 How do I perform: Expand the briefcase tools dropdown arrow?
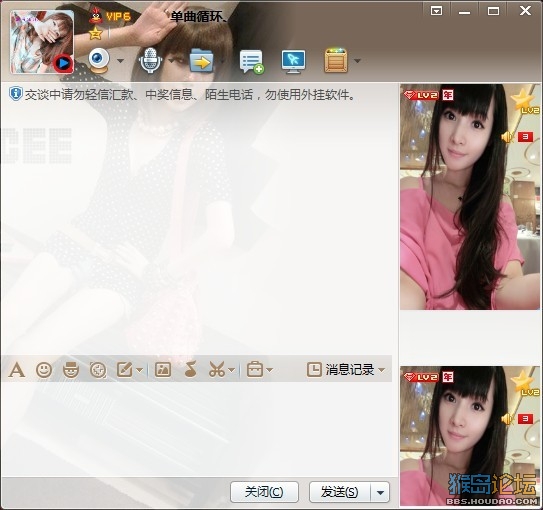270,370
